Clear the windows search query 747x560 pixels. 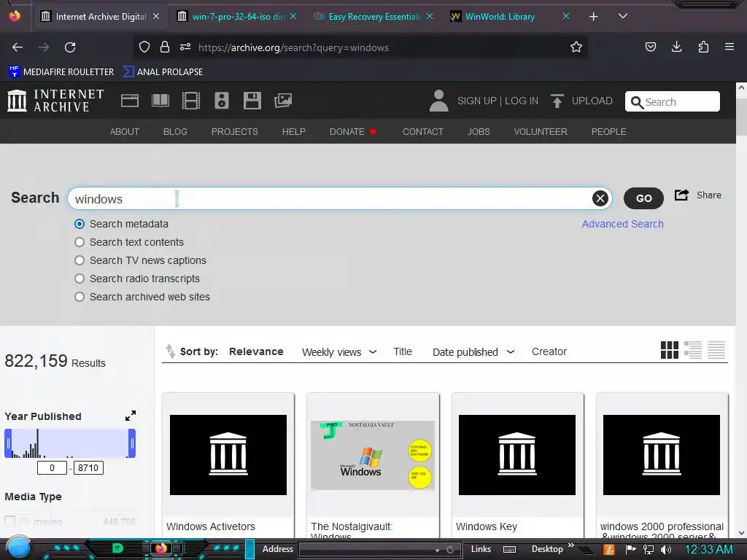click(x=600, y=198)
